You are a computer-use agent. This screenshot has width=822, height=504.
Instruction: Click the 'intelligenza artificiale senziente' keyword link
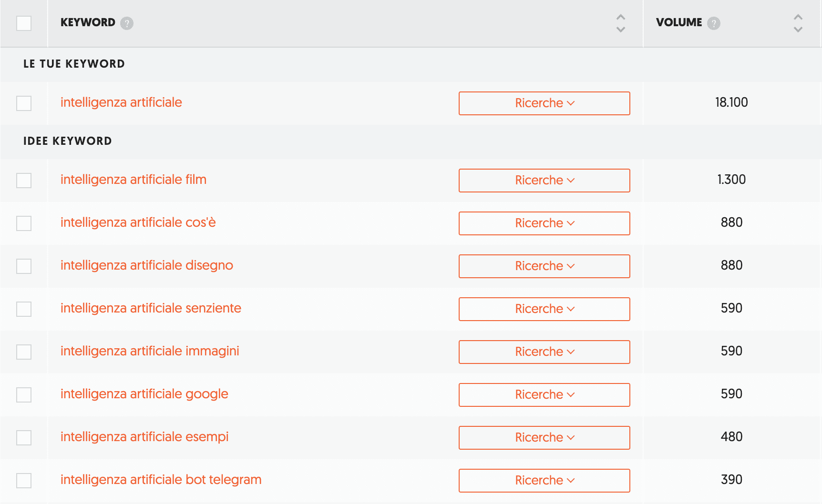coord(151,308)
